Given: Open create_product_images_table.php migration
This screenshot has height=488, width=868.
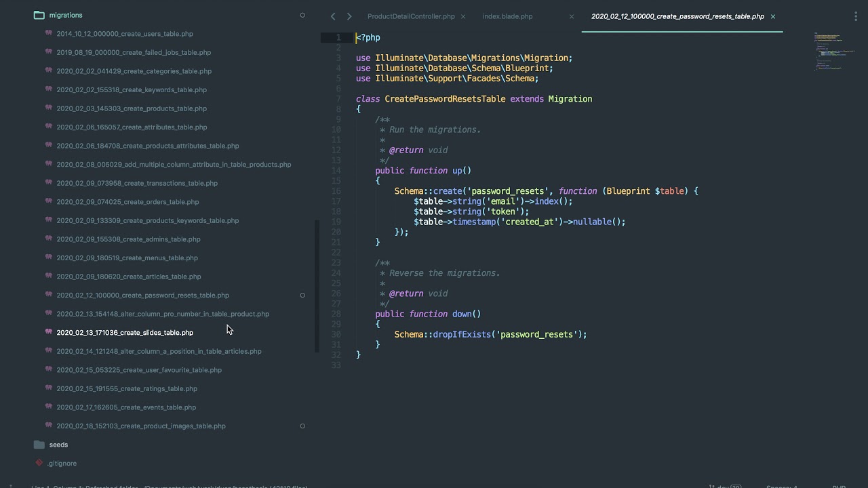Looking at the screenshot, I should click(141, 426).
